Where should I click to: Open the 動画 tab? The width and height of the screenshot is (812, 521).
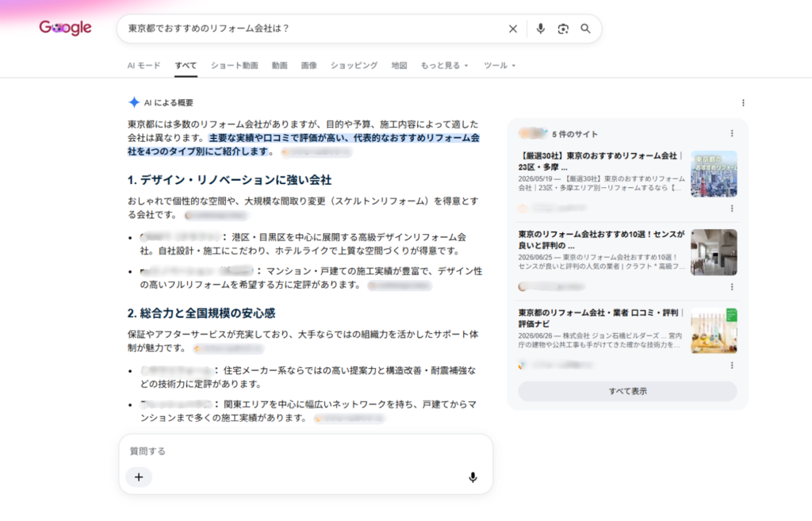[280, 65]
